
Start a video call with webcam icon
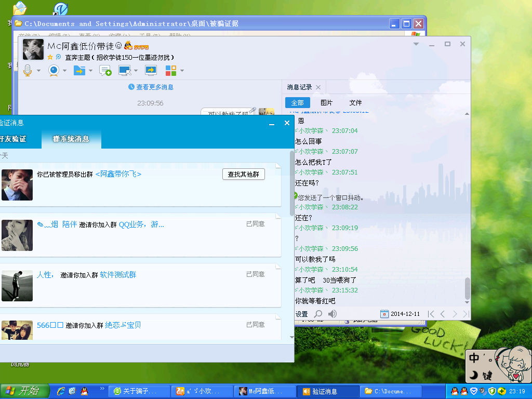tap(54, 71)
